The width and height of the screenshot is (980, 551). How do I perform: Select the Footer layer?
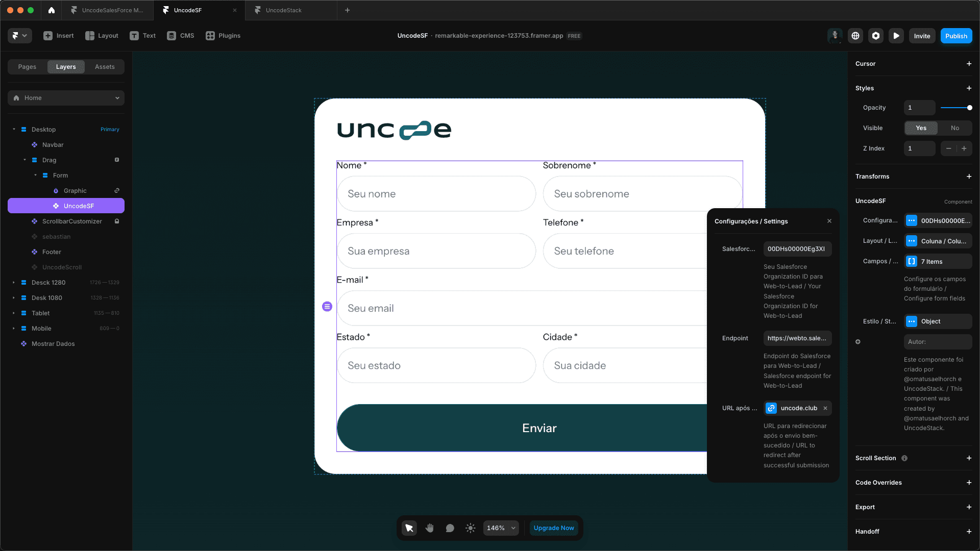(x=66, y=252)
